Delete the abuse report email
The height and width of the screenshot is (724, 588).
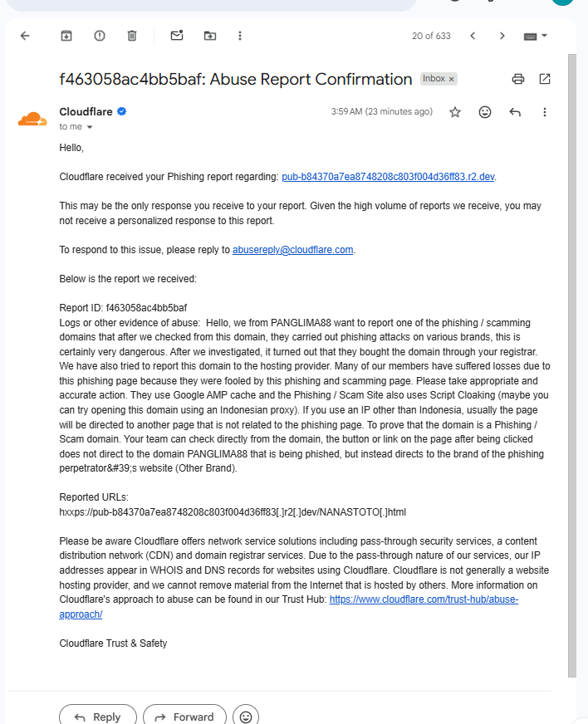132,36
